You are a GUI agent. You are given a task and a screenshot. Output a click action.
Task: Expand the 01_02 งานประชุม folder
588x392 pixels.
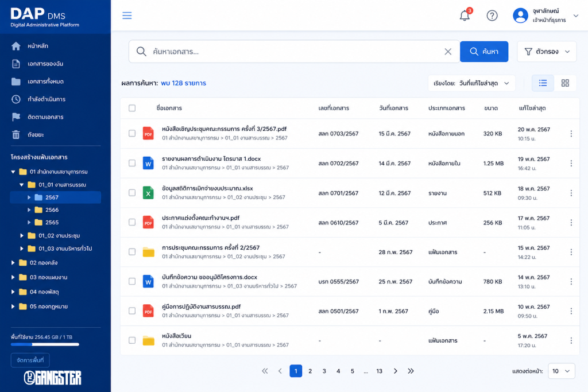click(21, 236)
